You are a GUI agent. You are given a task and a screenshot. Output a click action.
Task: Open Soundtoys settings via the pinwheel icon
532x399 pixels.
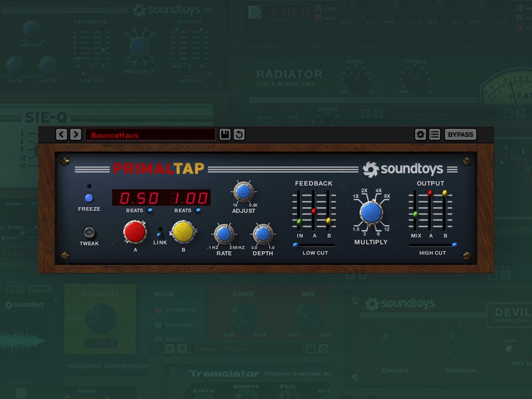click(420, 134)
